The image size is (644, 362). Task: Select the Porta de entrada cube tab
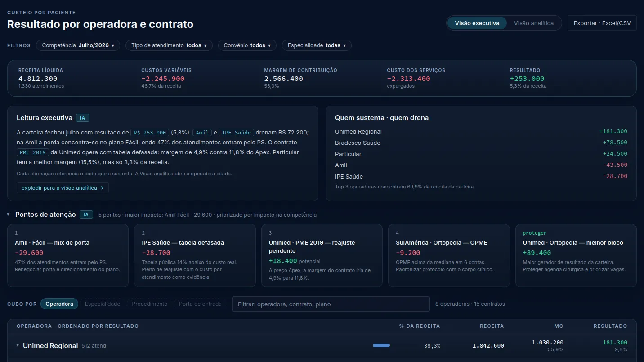pos(200,304)
